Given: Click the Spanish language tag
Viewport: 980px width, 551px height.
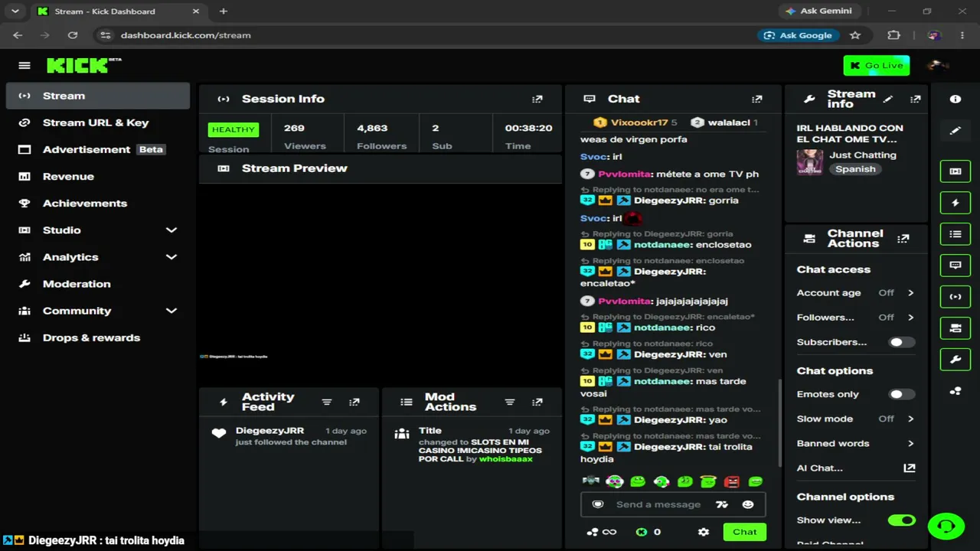Looking at the screenshot, I should (855, 169).
